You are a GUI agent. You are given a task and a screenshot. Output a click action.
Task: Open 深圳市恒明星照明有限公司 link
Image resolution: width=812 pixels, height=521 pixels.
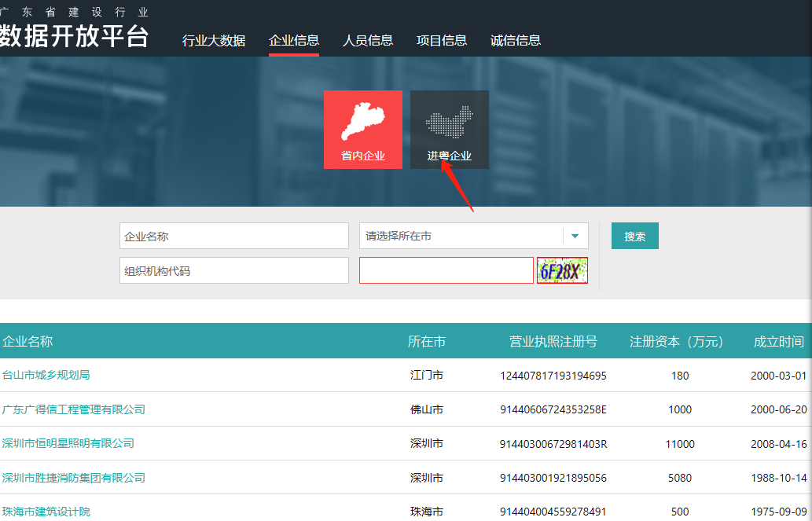[x=68, y=443]
